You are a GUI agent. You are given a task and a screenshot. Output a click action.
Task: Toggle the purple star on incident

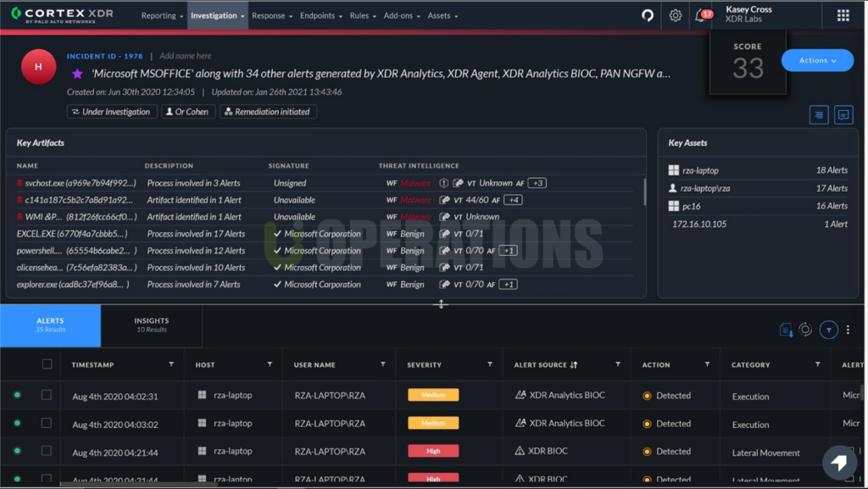point(77,74)
